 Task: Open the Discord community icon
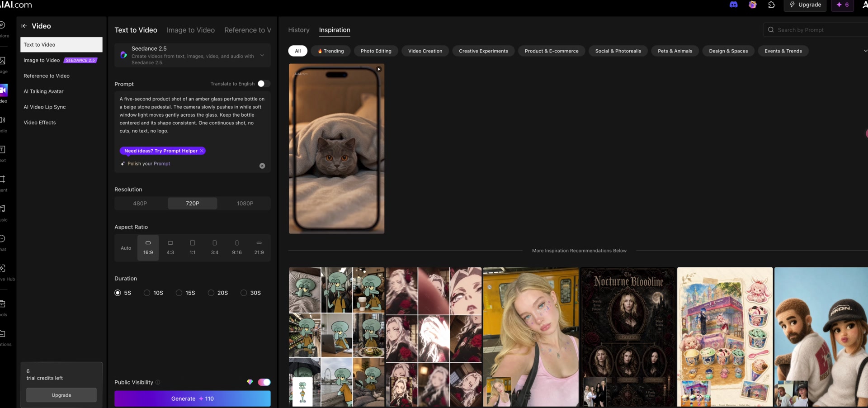click(733, 5)
